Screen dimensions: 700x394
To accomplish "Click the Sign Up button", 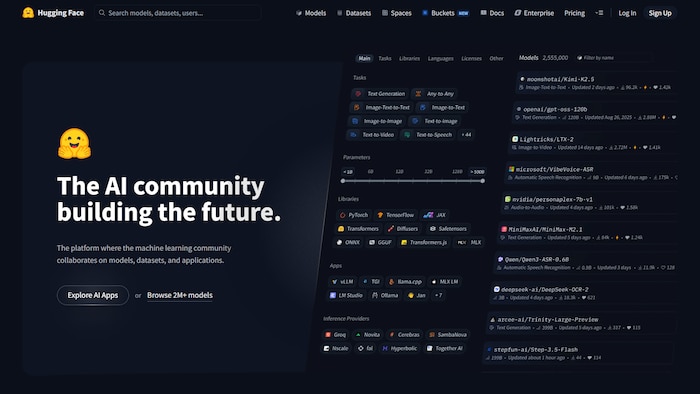I will [660, 13].
